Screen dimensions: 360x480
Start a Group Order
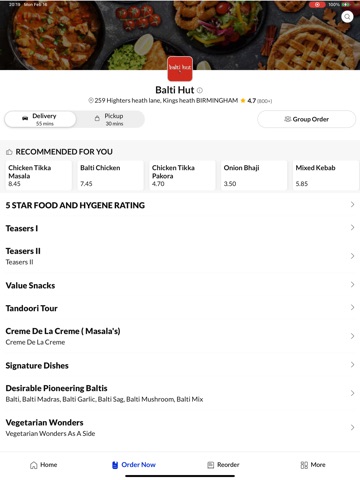pyautogui.click(x=306, y=119)
